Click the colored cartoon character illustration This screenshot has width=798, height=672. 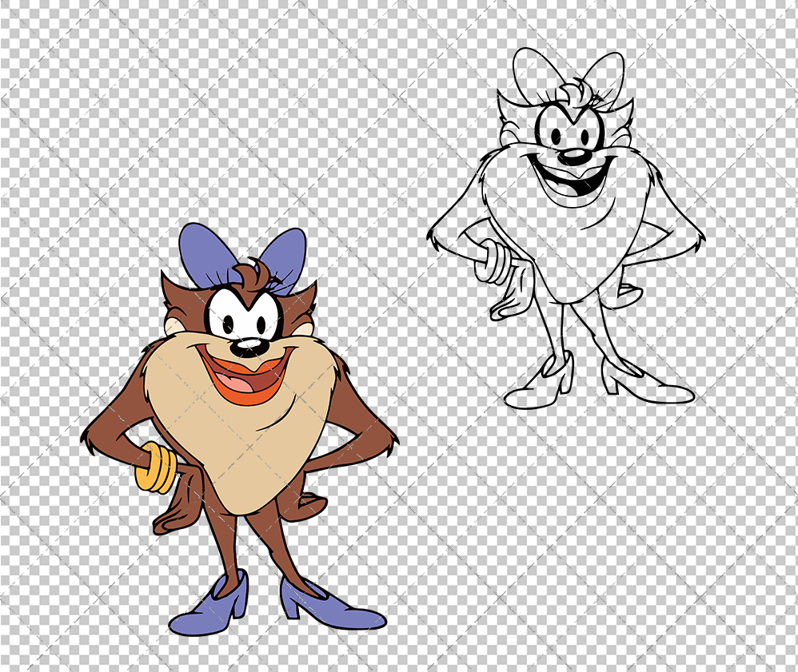tap(239, 430)
